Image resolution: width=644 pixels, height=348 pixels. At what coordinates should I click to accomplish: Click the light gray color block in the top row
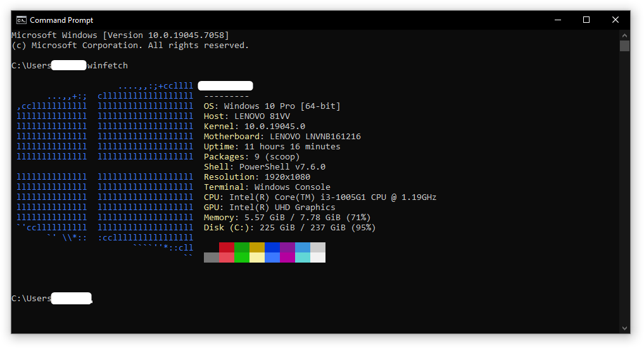(318, 247)
